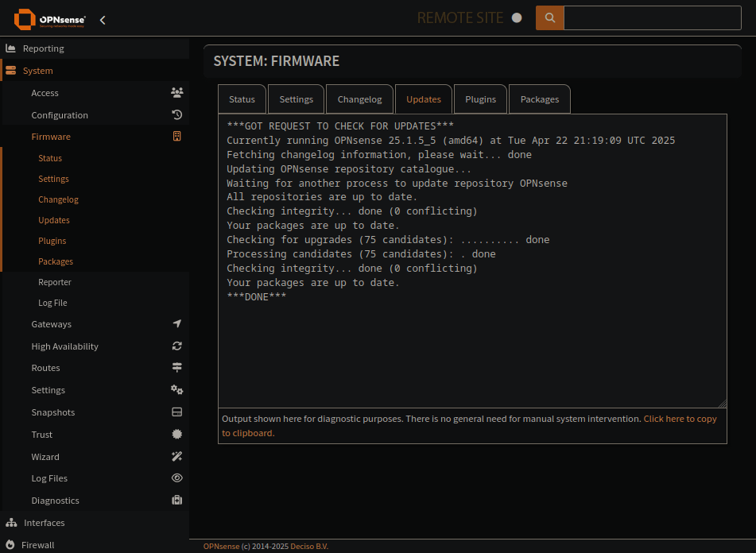Viewport: 756px width, 553px height.
Task: Click the Snapshots menu label
Action: click(x=53, y=412)
